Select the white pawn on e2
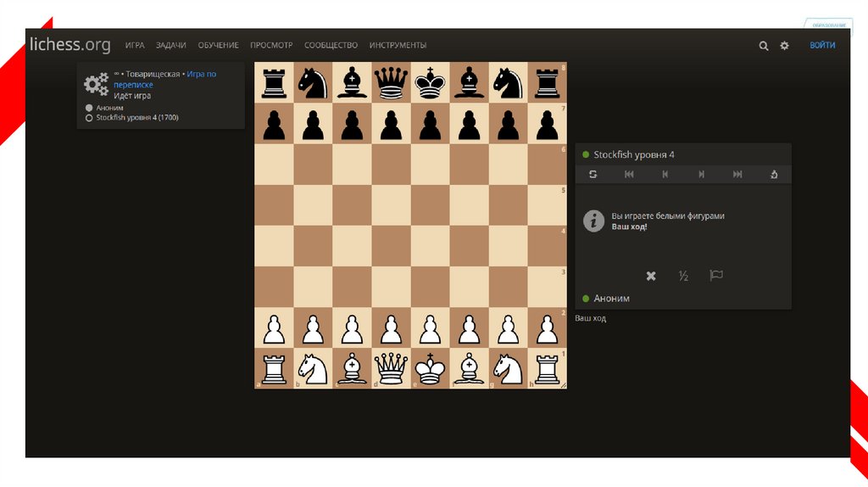Viewport: 868px width, 487px height. [x=430, y=328]
